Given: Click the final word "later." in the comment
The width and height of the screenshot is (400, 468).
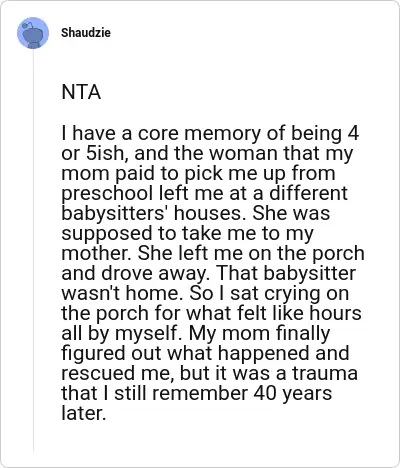Looking at the screenshot, I should (x=84, y=413).
